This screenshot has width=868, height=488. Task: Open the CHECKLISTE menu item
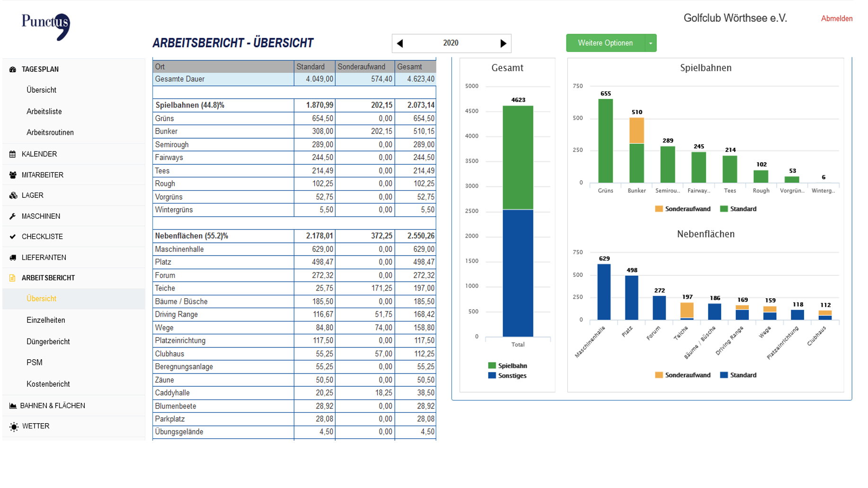click(x=43, y=237)
